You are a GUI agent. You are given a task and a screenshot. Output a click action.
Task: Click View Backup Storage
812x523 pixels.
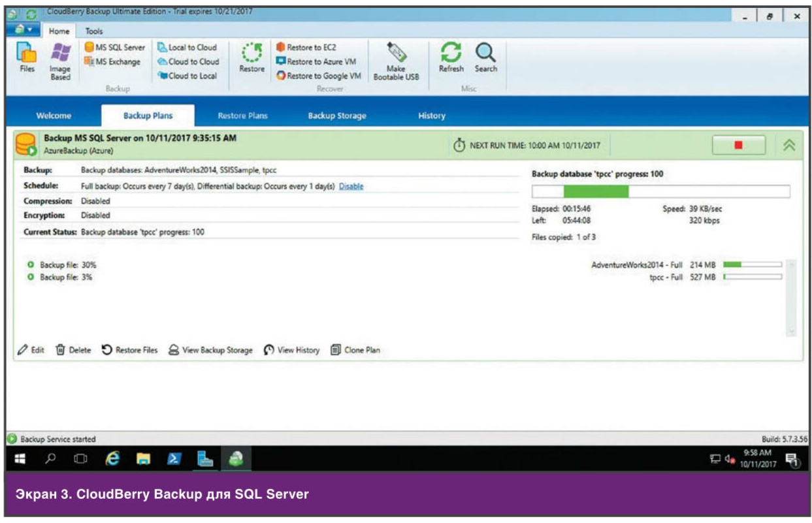coord(210,350)
